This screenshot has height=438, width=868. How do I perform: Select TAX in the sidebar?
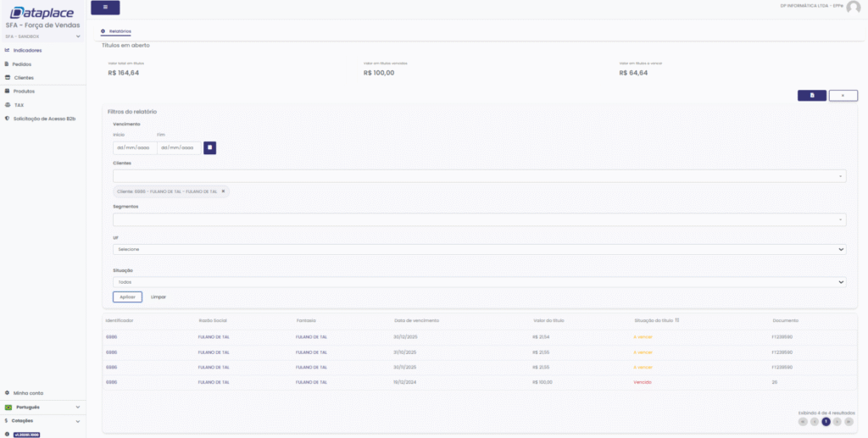coord(19,105)
